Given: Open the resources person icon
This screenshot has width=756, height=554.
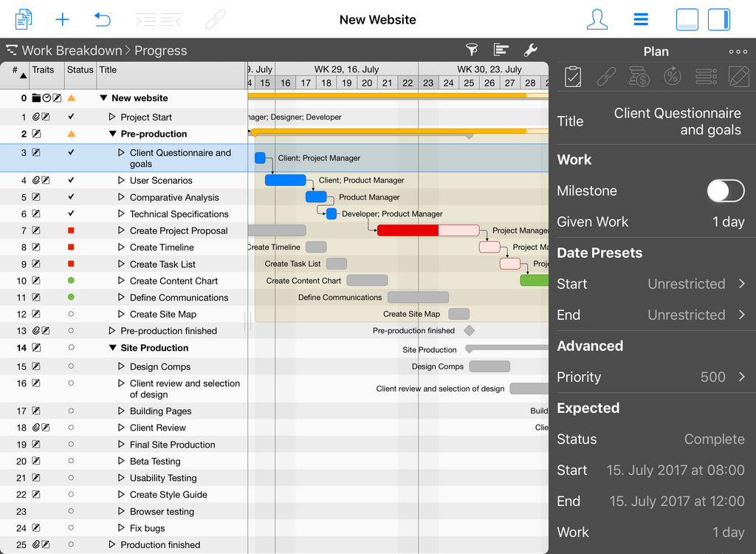Looking at the screenshot, I should coord(597,18).
